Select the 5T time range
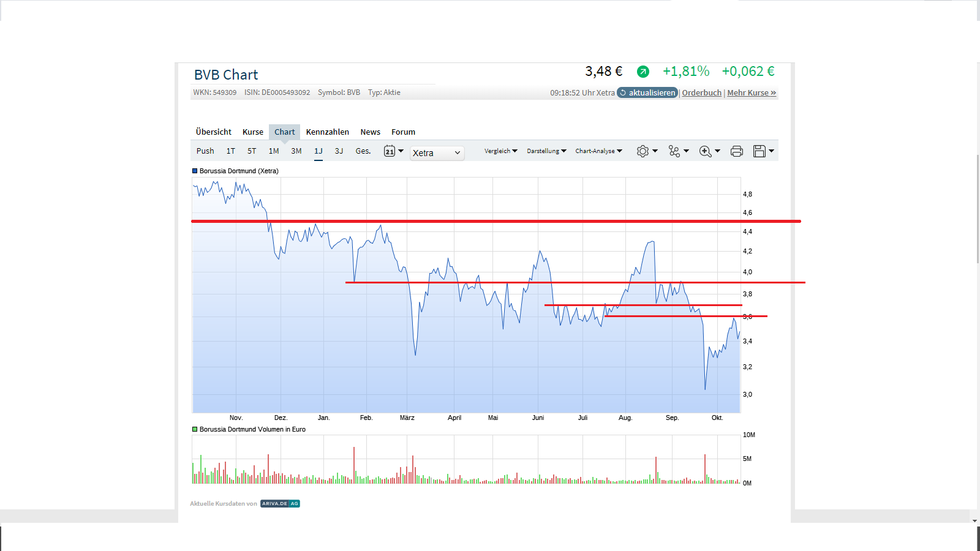This screenshot has width=980, height=551. [252, 151]
